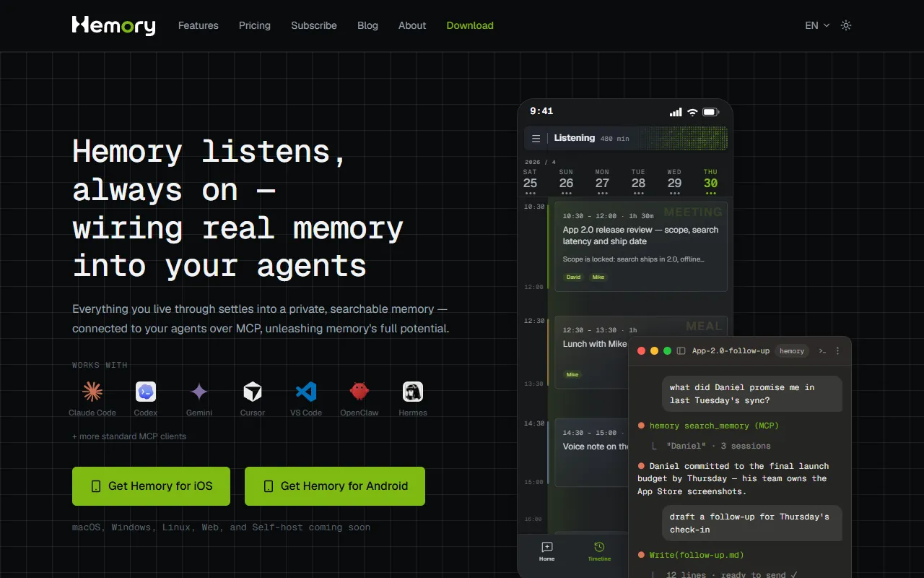The width and height of the screenshot is (924, 578).
Task: Click the VS Code icon
Action: point(306,392)
